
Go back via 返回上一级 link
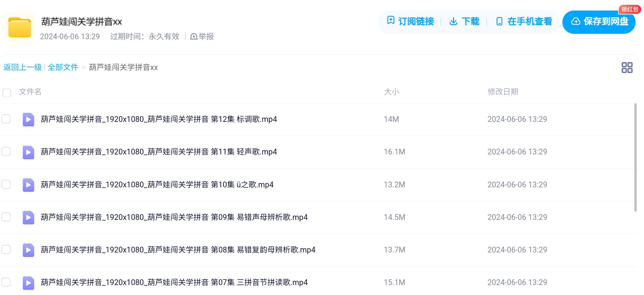point(23,67)
